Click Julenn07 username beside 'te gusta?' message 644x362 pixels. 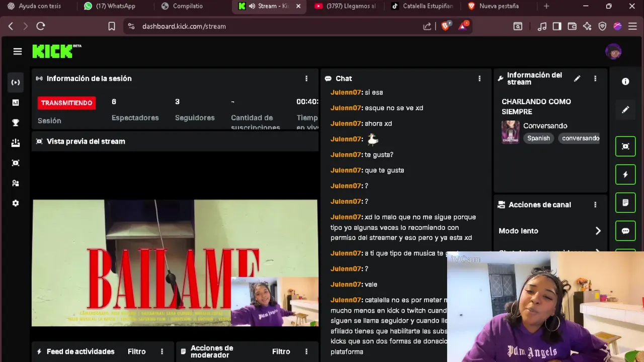click(x=346, y=155)
